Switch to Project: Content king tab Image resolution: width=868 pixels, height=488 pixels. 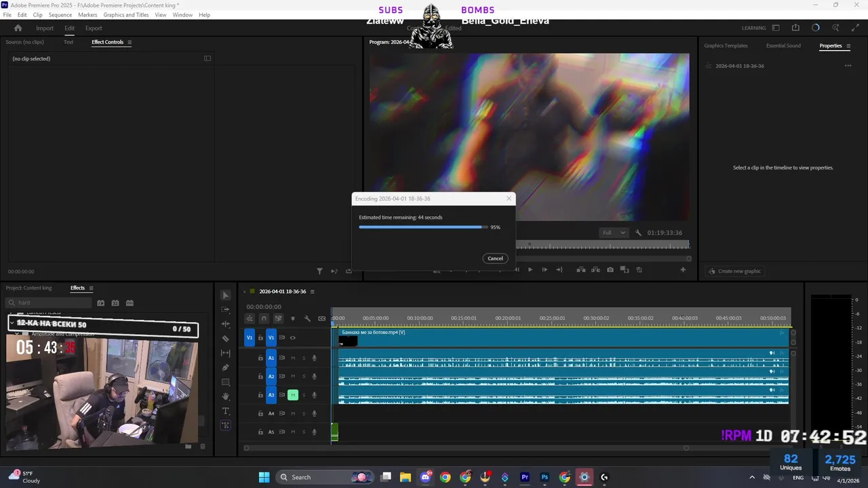[x=28, y=288]
